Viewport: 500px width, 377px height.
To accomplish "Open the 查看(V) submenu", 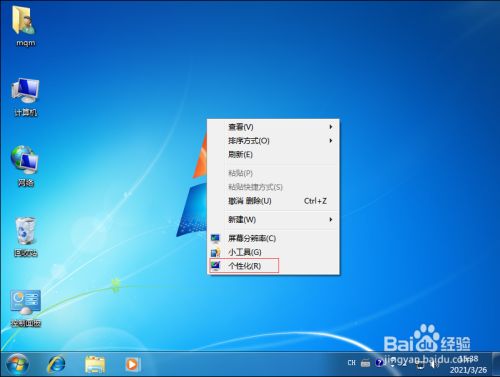I will (x=273, y=127).
